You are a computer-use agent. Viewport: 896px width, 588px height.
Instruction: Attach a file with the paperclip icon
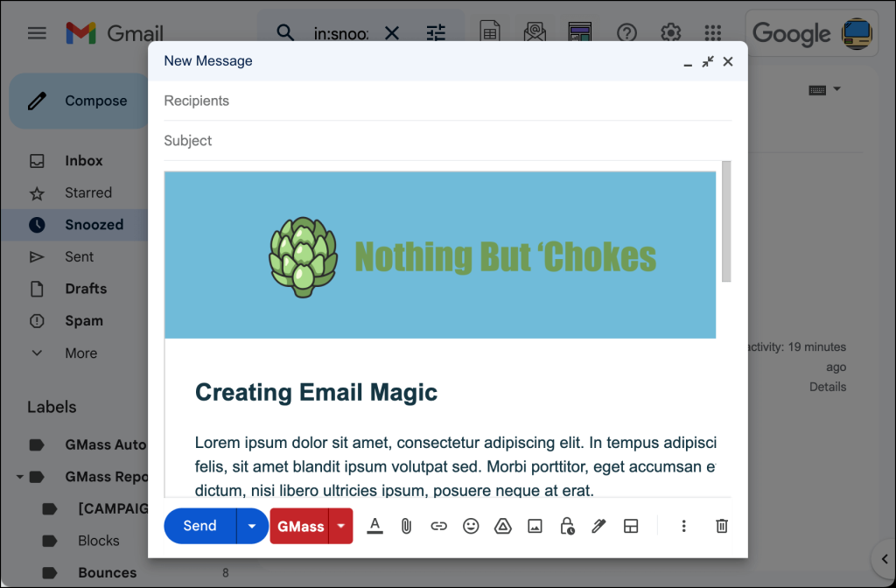[406, 526]
